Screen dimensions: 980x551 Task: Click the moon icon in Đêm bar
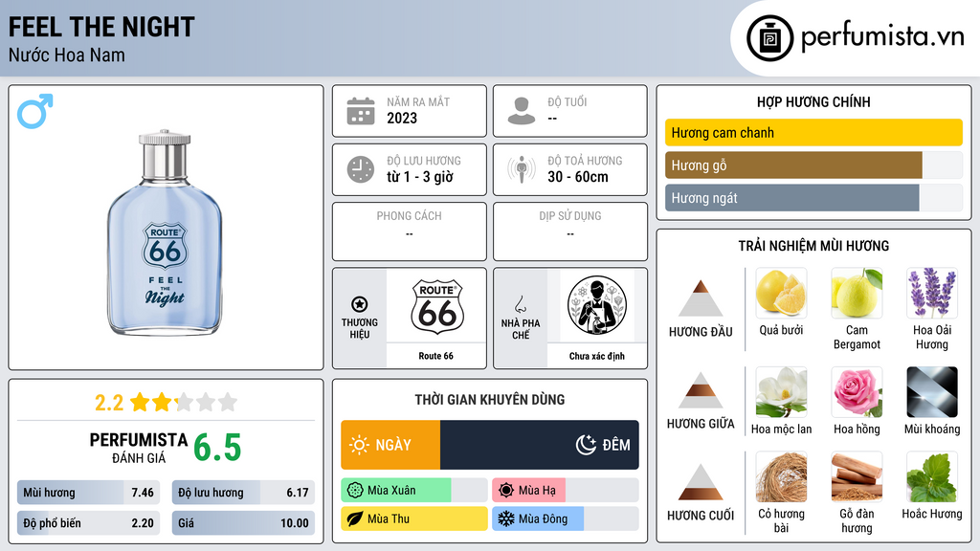coord(586,445)
